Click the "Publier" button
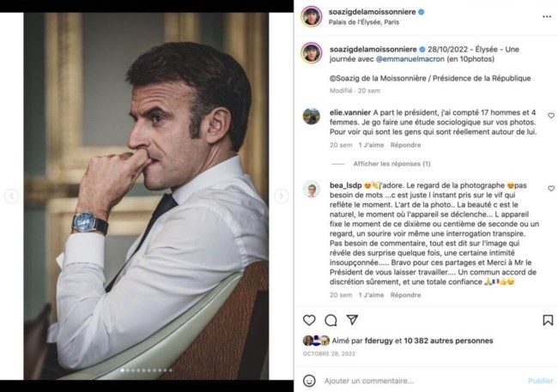558x392 pixels. (x=540, y=380)
